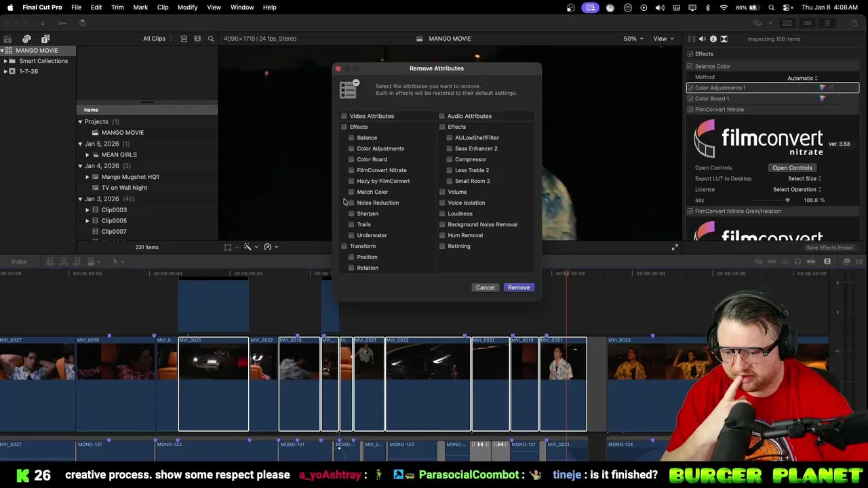
Task: Select the MEAN GIRLS project row
Action: 119,155
